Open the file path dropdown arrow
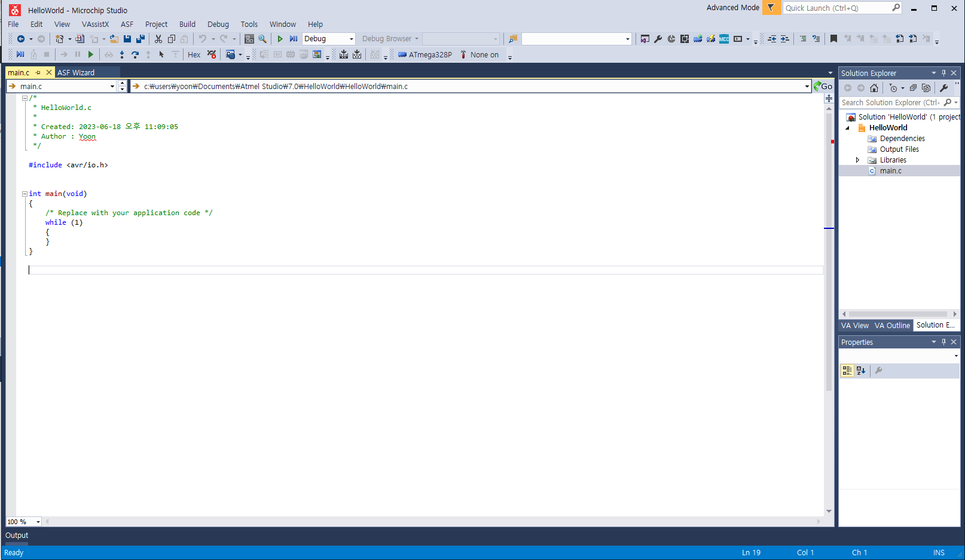This screenshot has height=560, width=965. (807, 87)
